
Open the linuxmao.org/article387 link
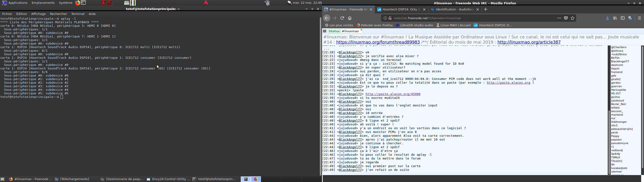pyautogui.click(x=529, y=42)
